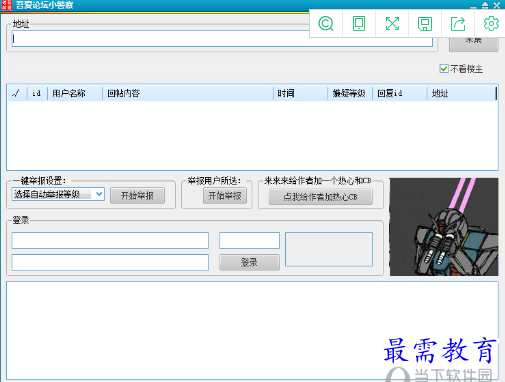505x382 pixels.
Task: Click the 时间 column header
Action: 300,93
